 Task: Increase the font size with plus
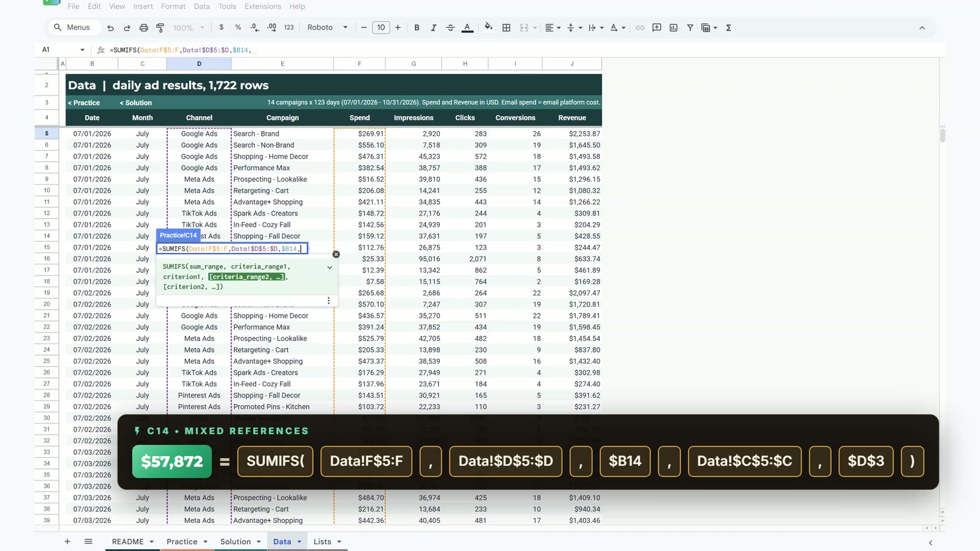[x=398, y=28]
